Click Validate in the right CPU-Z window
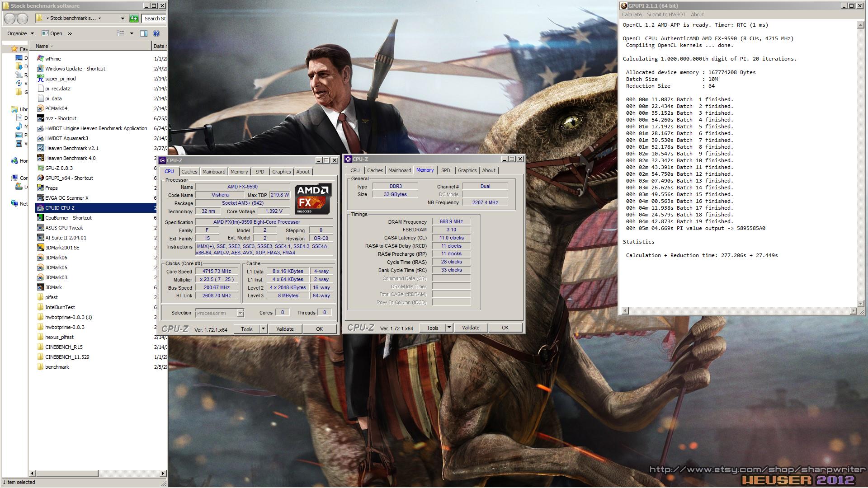 471,328
